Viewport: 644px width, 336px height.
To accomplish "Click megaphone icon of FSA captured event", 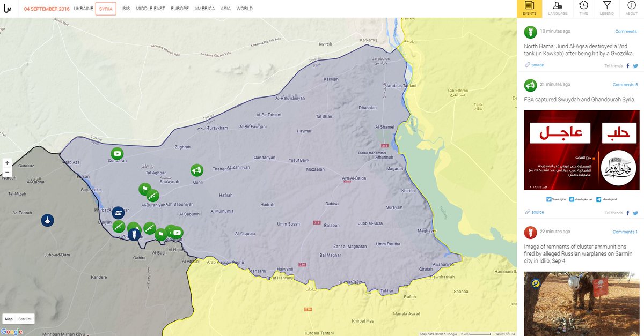I will pos(530,85).
